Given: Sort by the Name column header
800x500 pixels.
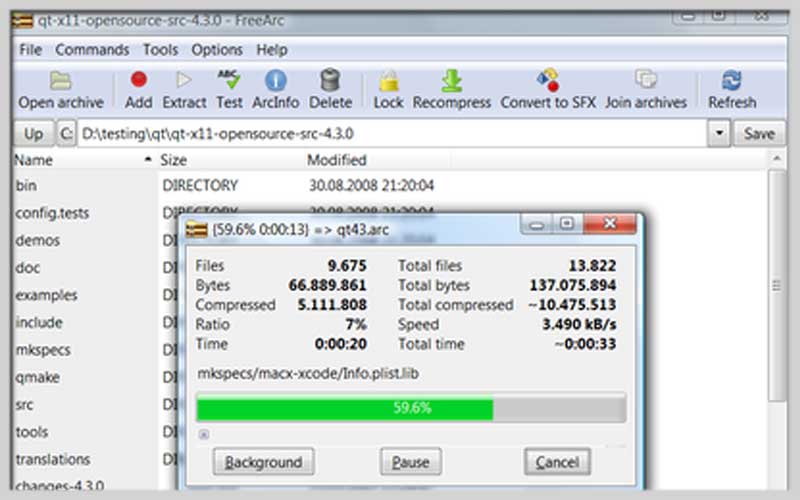Looking at the screenshot, I should coord(84,160).
